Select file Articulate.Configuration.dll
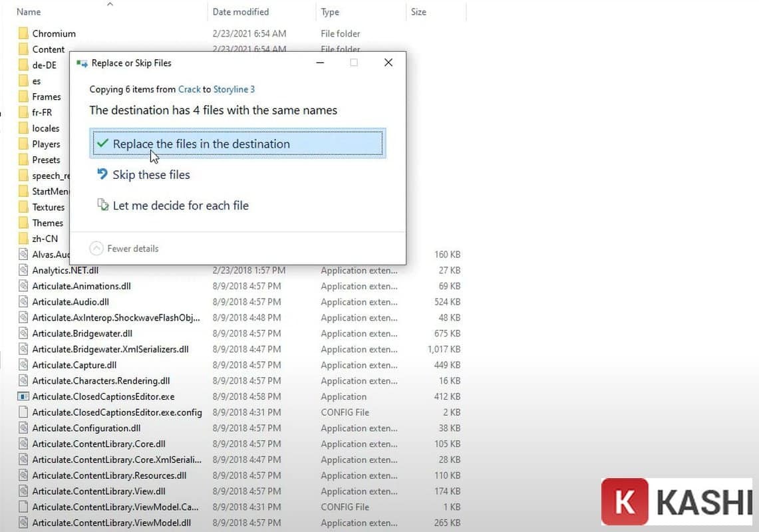759x532 pixels. click(86, 428)
